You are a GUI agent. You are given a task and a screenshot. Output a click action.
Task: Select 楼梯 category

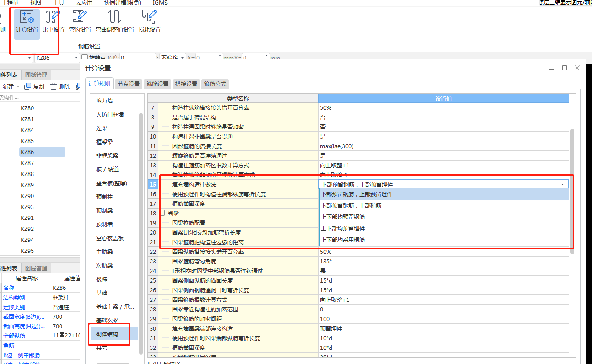click(x=101, y=279)
